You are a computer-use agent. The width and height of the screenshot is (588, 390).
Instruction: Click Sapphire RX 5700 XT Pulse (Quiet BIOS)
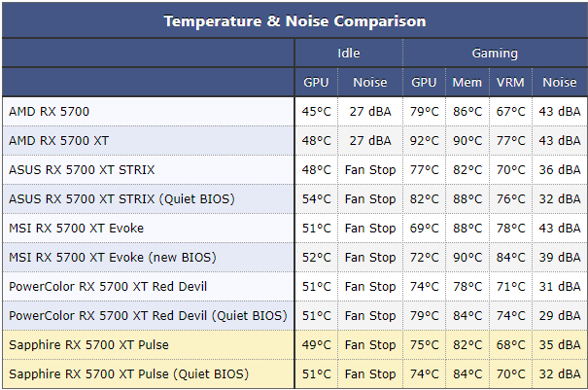(128, 373)
